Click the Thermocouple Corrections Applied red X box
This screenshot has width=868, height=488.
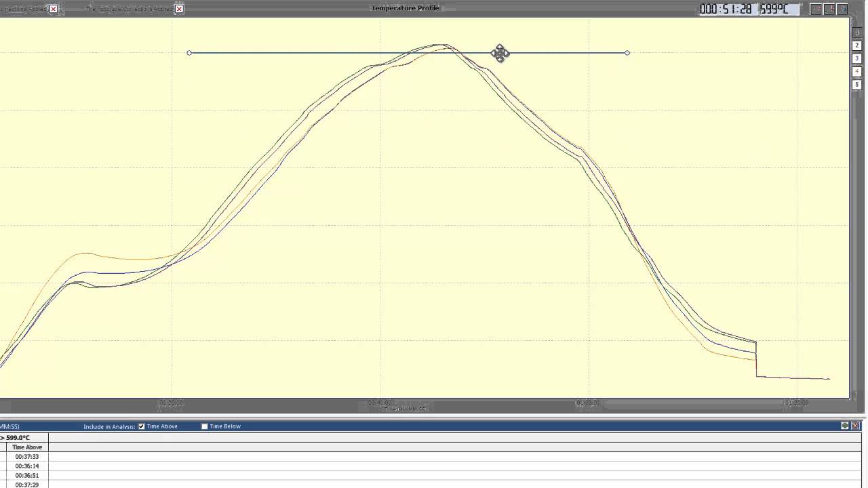coord(179,9)
